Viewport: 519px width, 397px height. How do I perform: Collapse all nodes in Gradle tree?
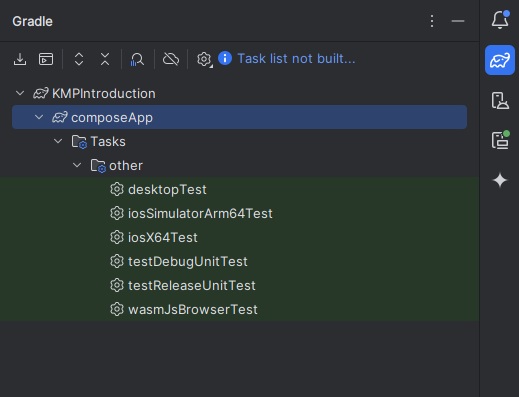[x=105, y=59]
